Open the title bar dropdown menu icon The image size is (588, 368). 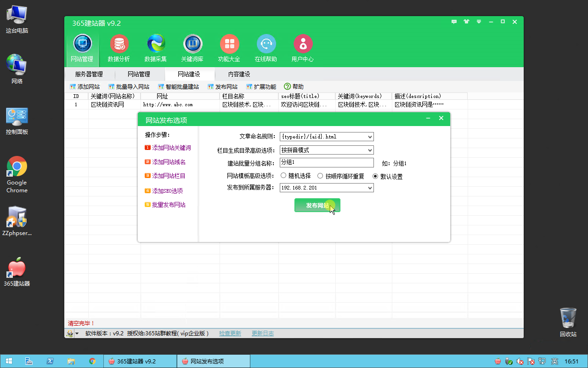[479, 22]
